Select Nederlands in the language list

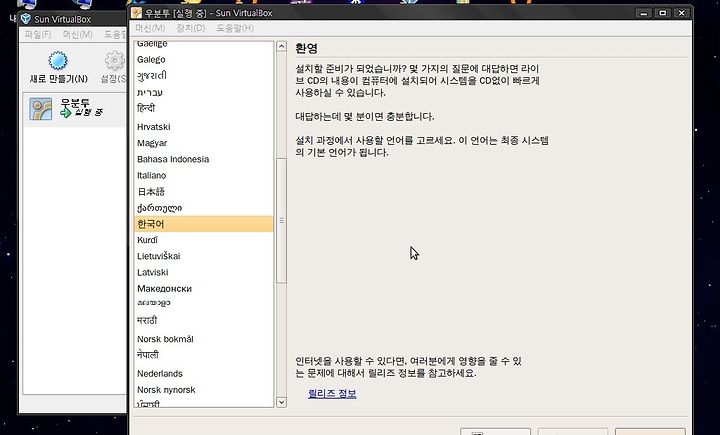[x=204, y=373]
